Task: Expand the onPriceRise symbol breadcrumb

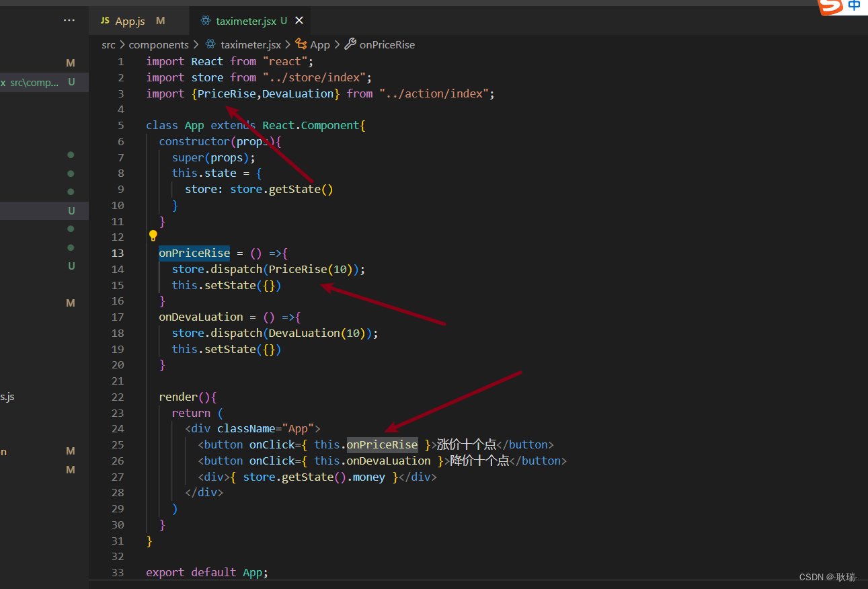Action: pyautogui.click(x=387, y=44)
